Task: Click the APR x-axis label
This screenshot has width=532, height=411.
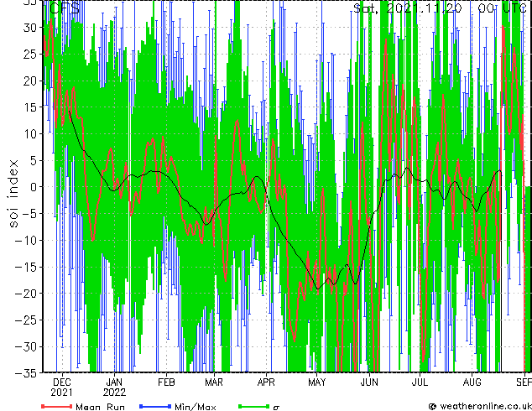Action: [266, 382]
